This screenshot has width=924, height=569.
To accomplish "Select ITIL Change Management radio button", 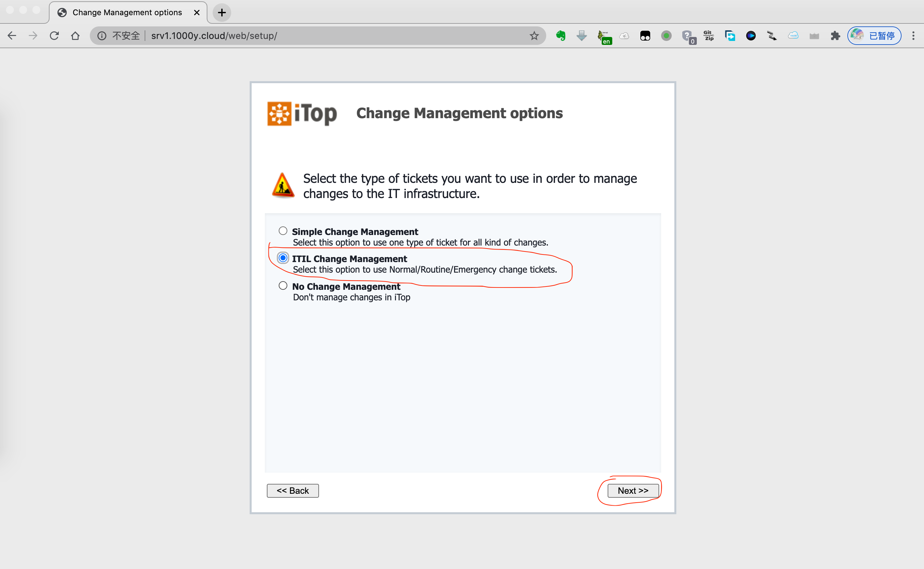I will click(283, 258).
